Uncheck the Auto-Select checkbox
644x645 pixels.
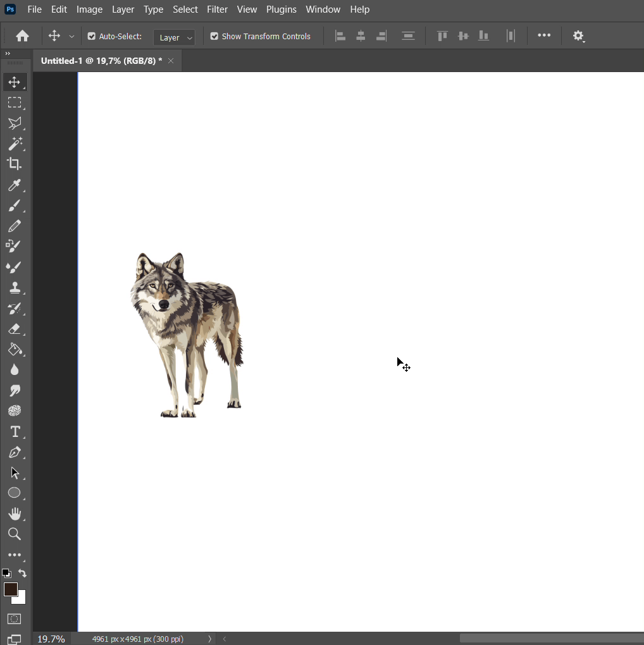click(92, 37)
